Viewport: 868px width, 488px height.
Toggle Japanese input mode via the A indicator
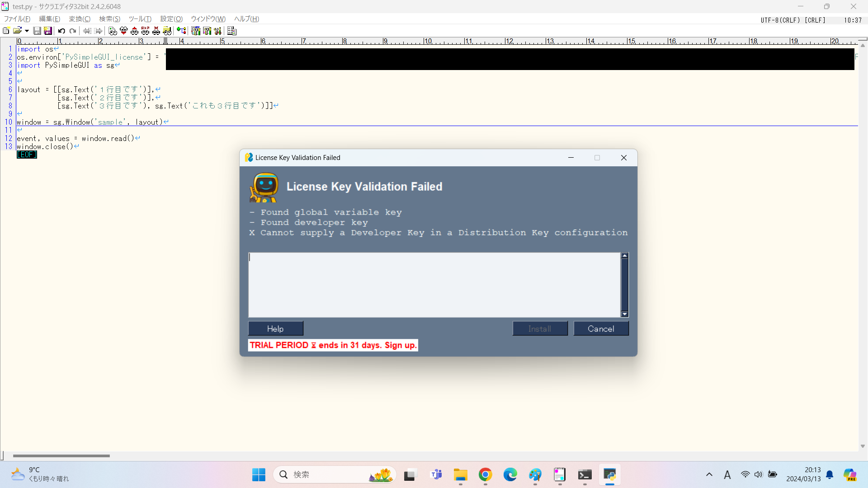pyautogui.click(x=727, y=475)
